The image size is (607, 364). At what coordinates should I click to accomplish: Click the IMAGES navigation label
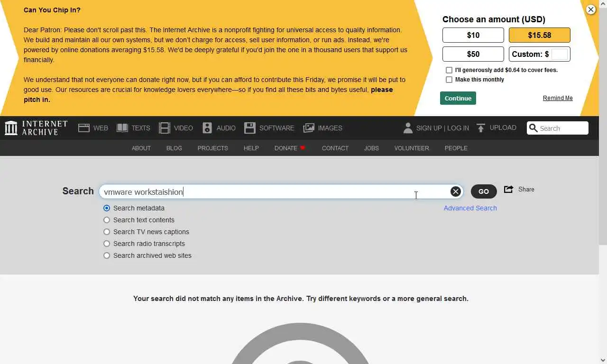point(330,128)
